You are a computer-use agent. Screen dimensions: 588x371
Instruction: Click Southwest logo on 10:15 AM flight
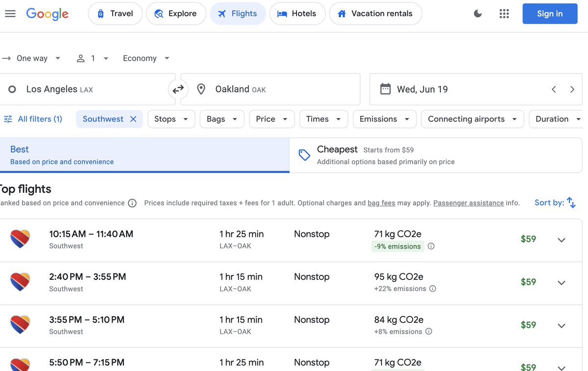(20, 239)
